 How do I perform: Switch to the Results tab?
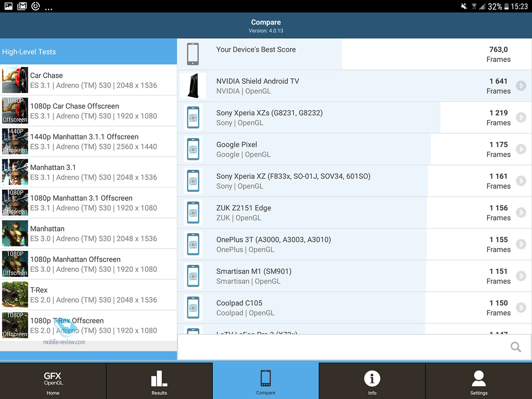[159, 381]
